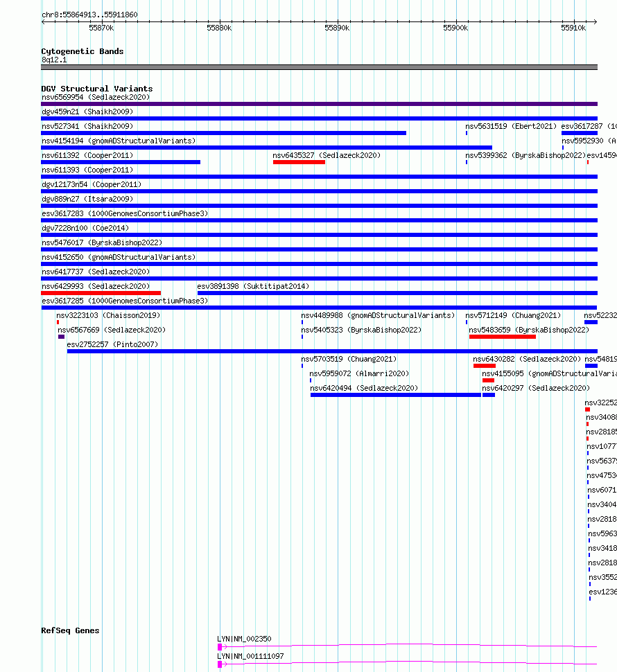Click the 8q12.1 cytogenetic band bar
Screen dimensions: 617x672
tap(319, 67)
